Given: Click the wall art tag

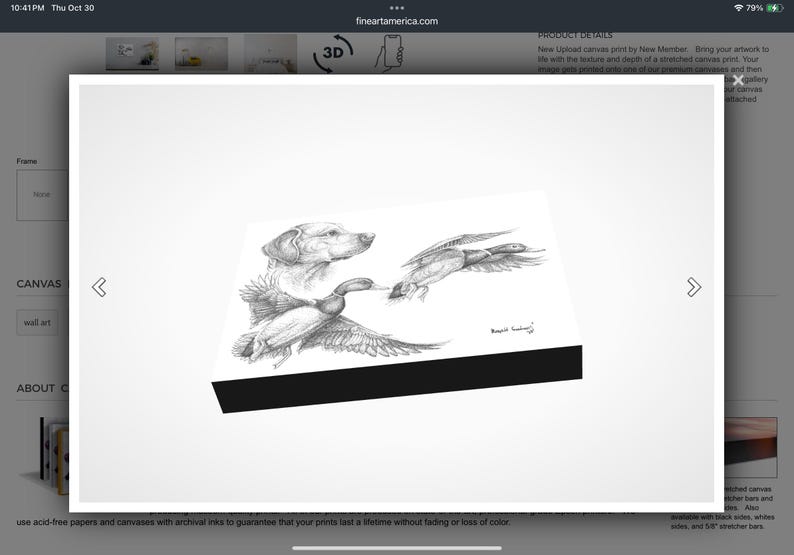Looking at the screenshot, I should pyautogui.click(x=37, y=323).
